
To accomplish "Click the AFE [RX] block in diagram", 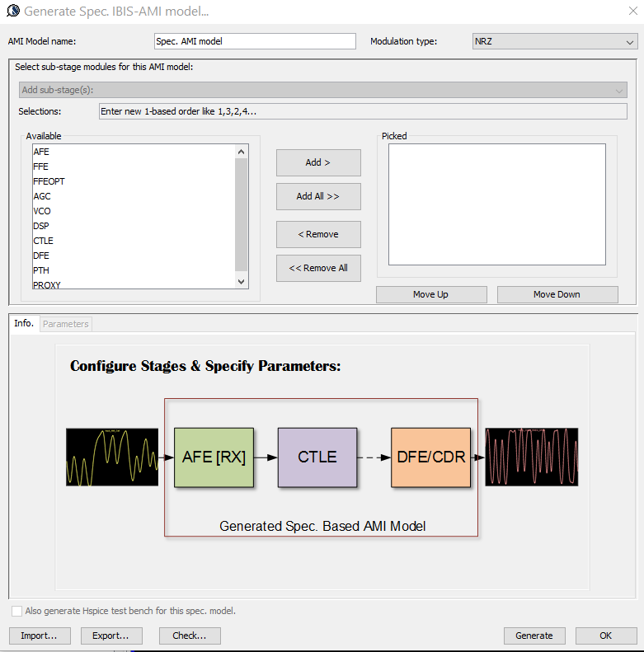I will click(x=214, y=457).
